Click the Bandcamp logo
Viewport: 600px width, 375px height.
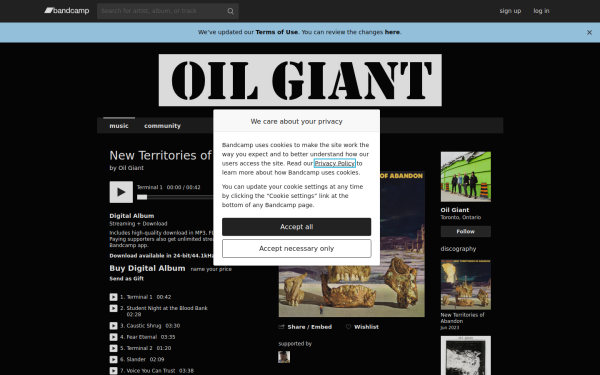[x=67, y=11]
